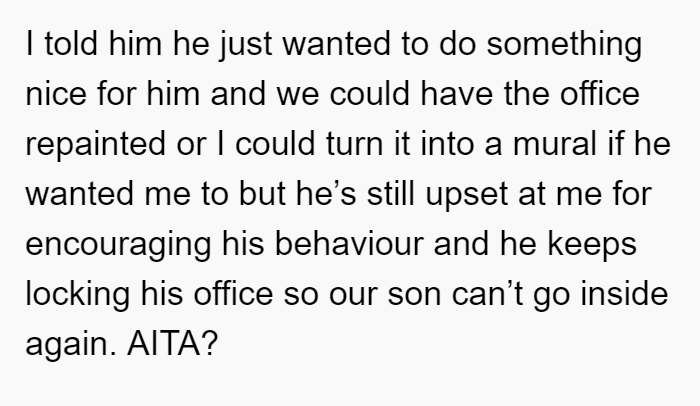Click on the word "keeps"
The image size is (700, 406).
coord(592,246)
